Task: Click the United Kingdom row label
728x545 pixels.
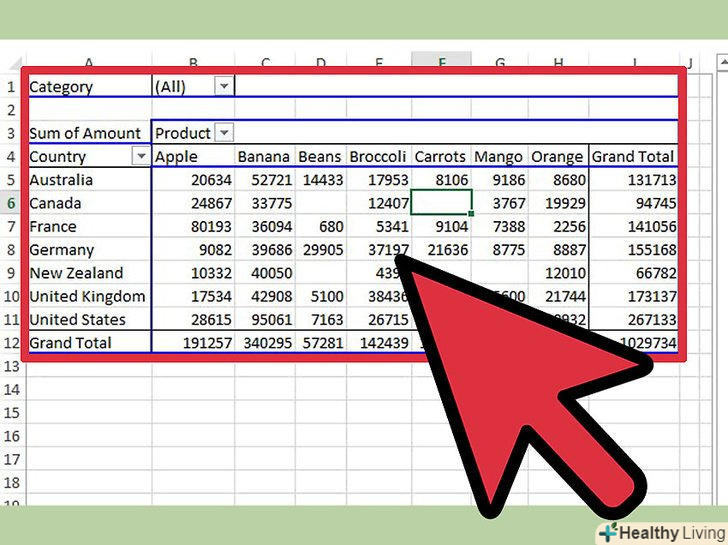Action: (87, 296)
